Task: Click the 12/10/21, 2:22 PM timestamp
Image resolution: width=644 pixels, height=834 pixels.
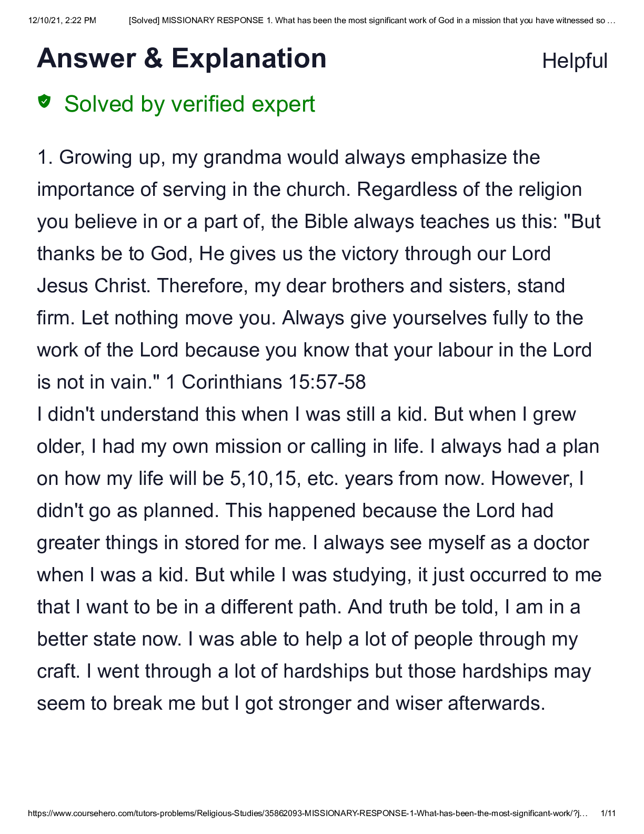Action: (62, 21)
